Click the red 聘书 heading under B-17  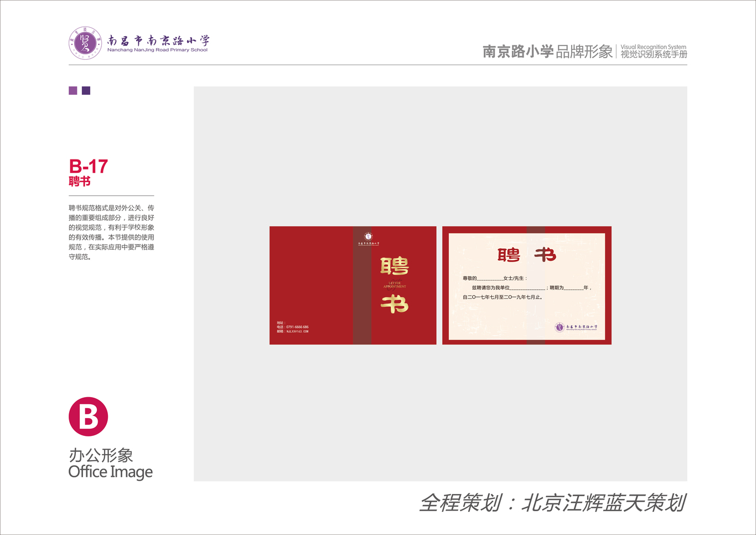(x=80, y=181)
